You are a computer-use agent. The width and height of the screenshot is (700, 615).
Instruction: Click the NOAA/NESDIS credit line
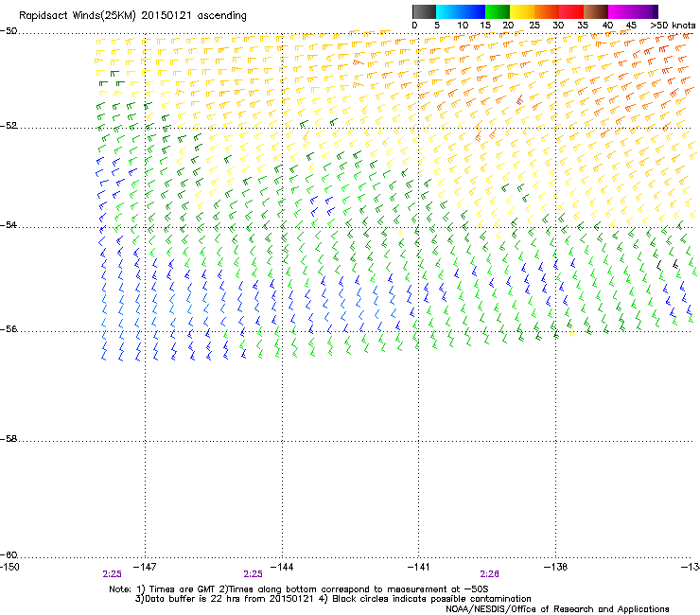tap(557, 608)
